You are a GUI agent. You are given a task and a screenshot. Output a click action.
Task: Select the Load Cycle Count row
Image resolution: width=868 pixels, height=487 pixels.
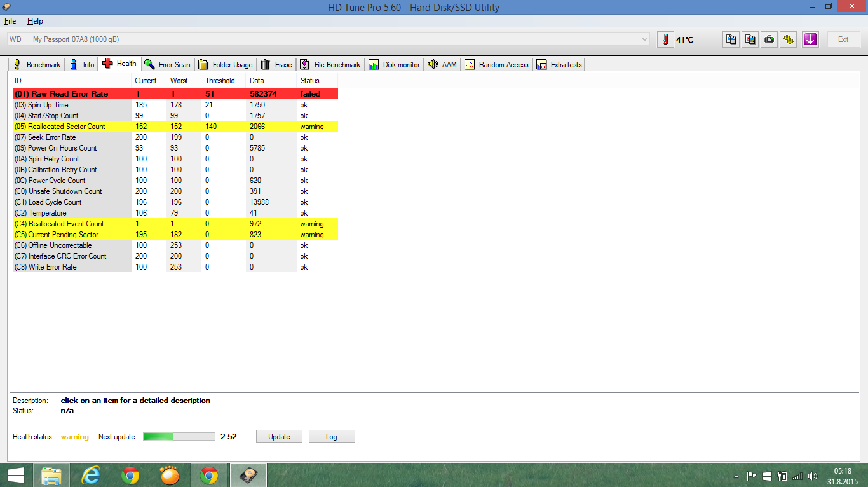coord(176,202)
